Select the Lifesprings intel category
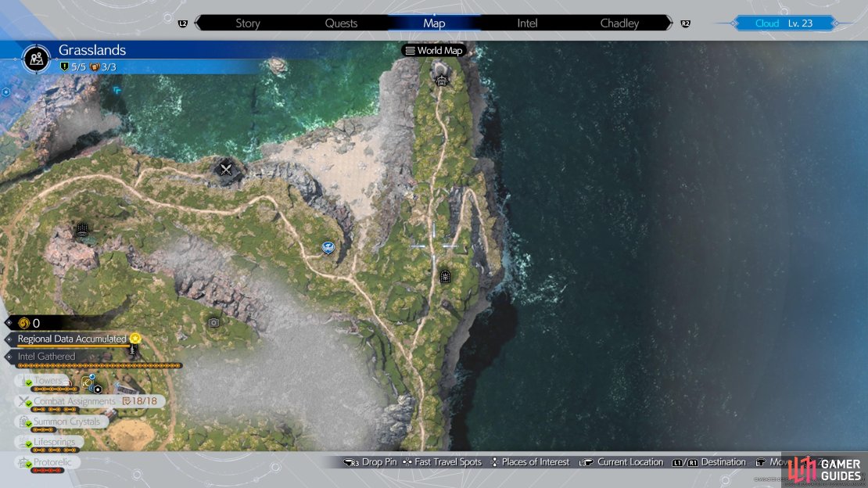The image size is (868, 488). coord(49,443)
